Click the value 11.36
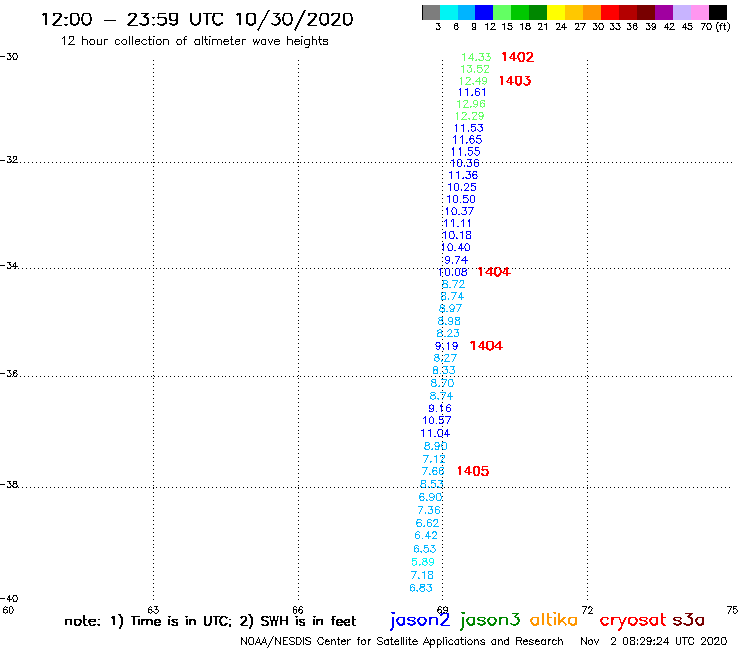The width and height of the screenshot is (740, 650). point(463,176)
